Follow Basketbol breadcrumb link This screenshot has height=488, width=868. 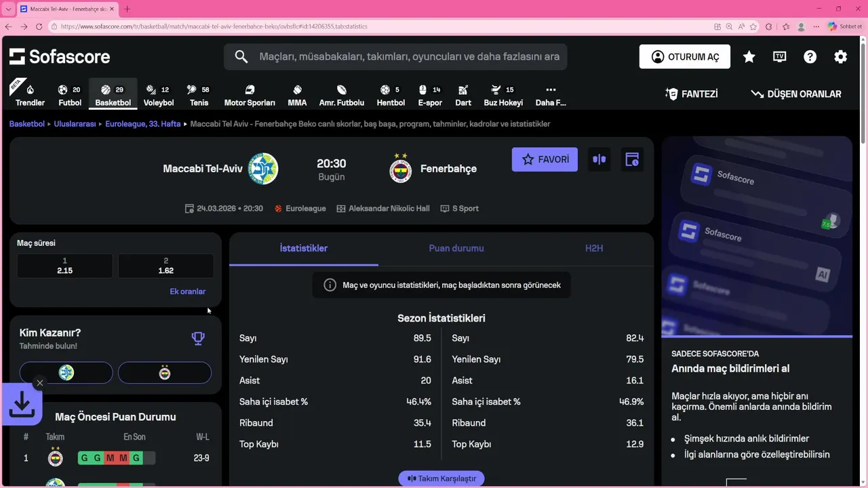pos(27,124)
